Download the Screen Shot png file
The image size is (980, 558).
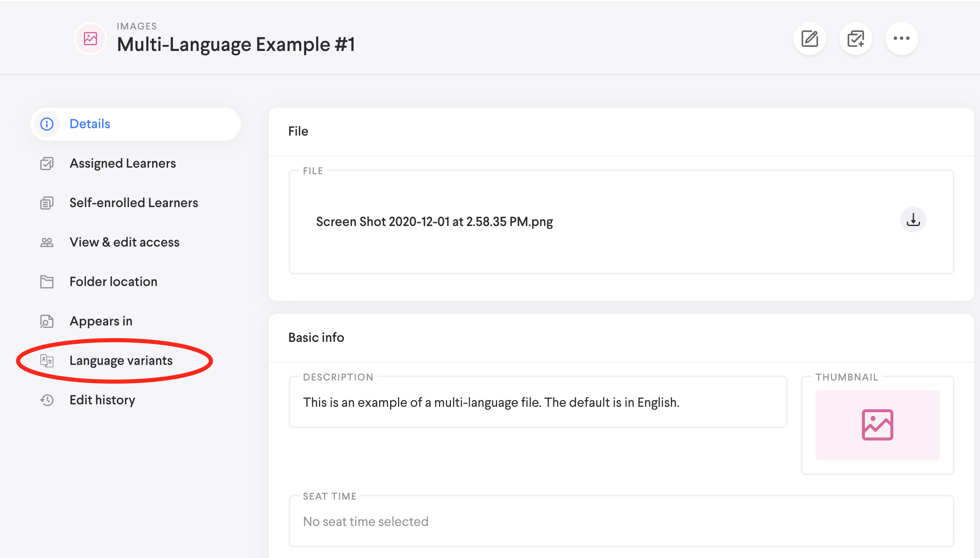913,220
